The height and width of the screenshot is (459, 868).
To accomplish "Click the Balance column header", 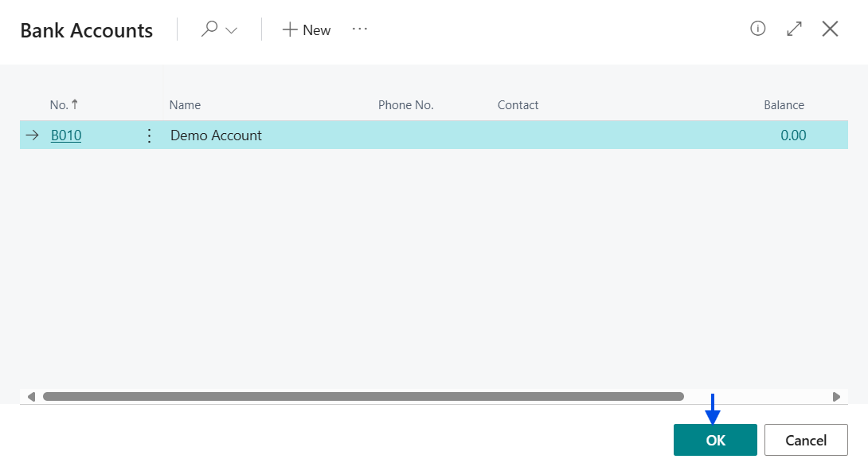I will [x=784, y=105].
